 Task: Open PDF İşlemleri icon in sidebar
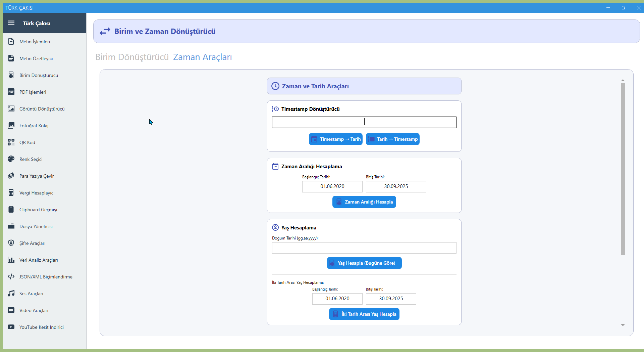(x=11, y=92)
